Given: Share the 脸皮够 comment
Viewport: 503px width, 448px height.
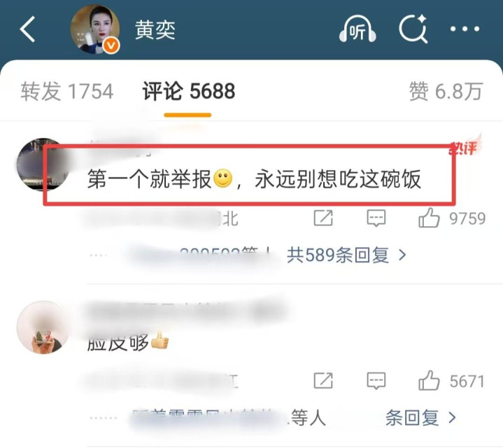Looking at the screenshot, I should pos(323,381).
